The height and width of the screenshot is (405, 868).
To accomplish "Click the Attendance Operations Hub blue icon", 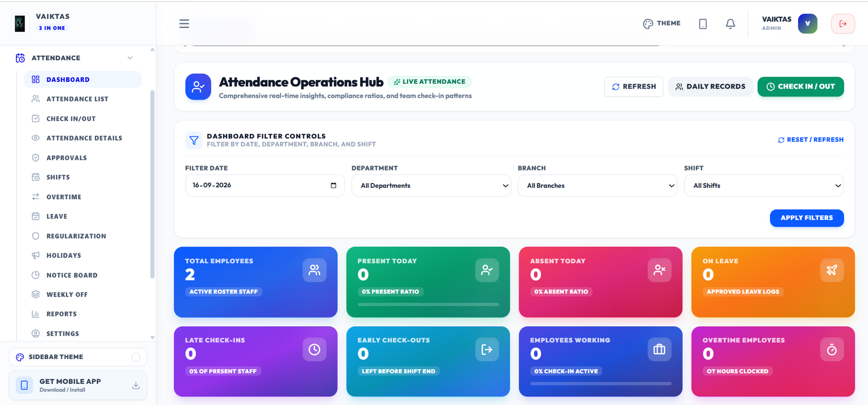I will [x=198, y=87].
